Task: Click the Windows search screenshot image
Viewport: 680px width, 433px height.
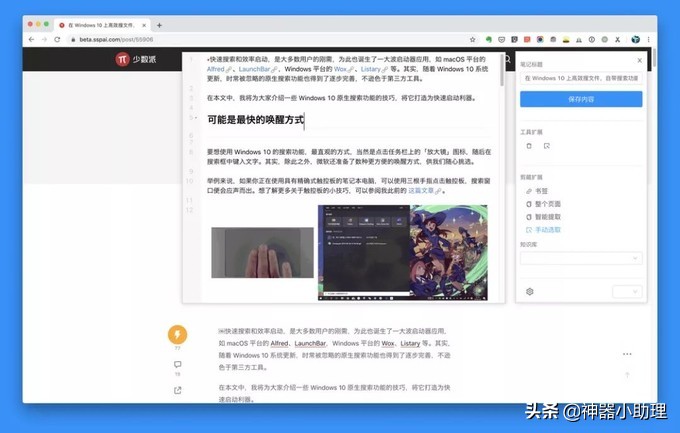Action: pyautogui.click(x=402, y=253)
